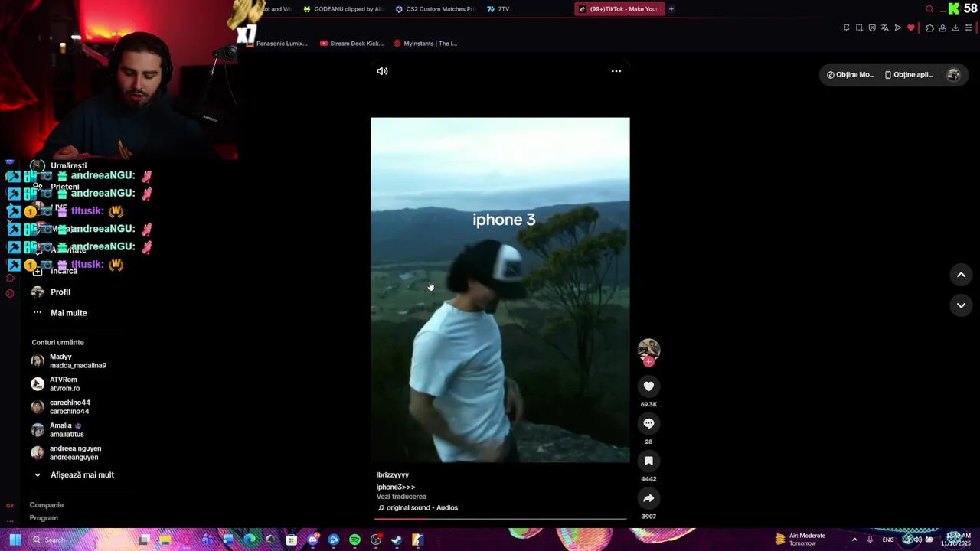
Task: Click the red heart icon in toolbar
Action: tap(911, 28)
